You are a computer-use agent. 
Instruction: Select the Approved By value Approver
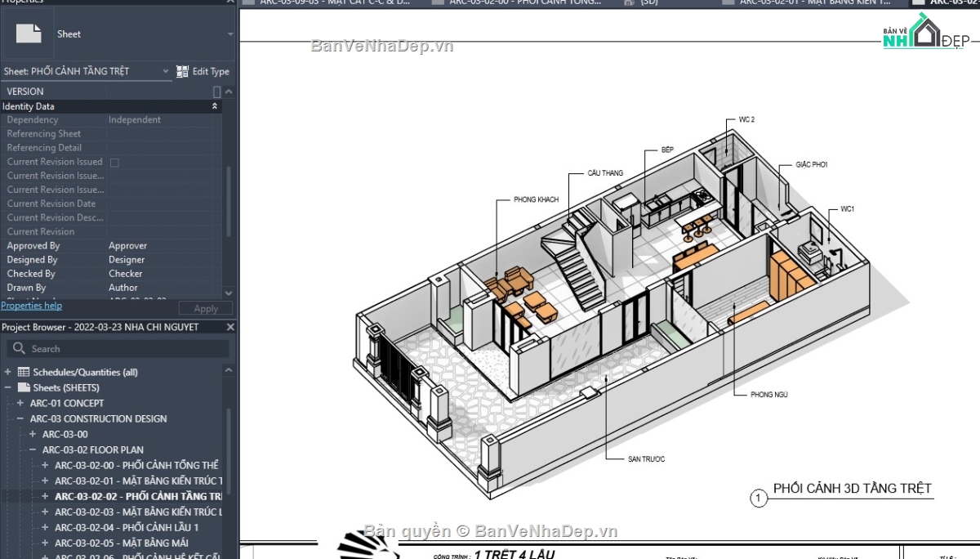(x=128, y=245)
